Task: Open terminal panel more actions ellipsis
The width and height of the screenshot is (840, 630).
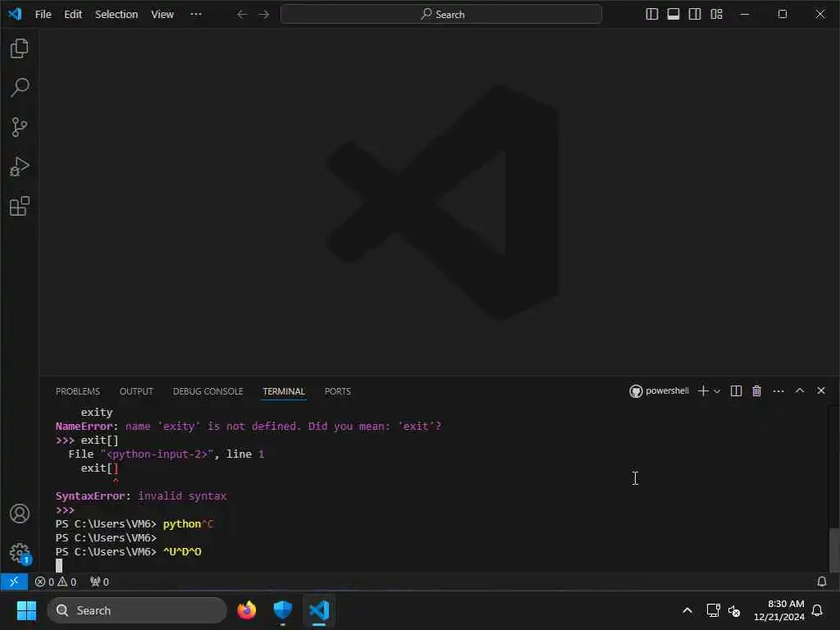Action: pos(778,391)
